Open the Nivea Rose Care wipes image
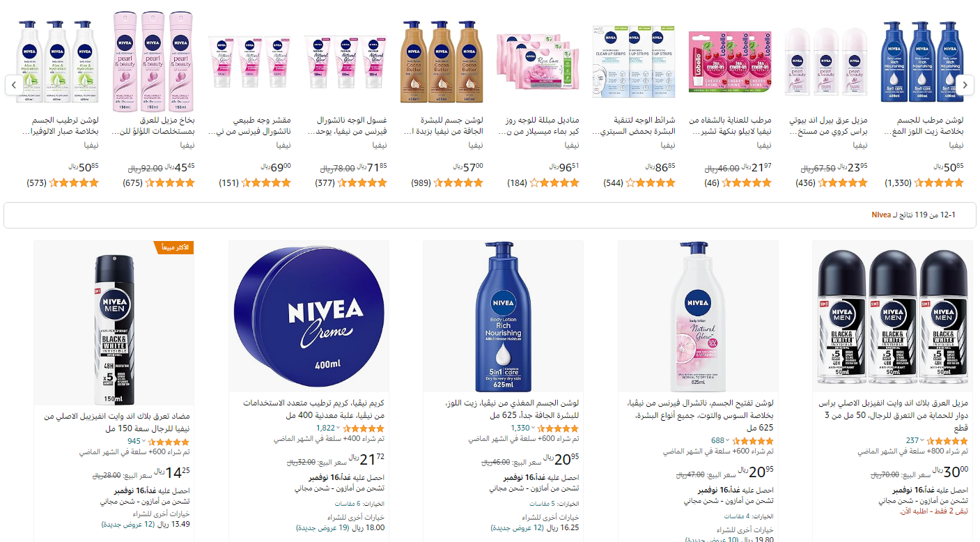 point(538,61)
